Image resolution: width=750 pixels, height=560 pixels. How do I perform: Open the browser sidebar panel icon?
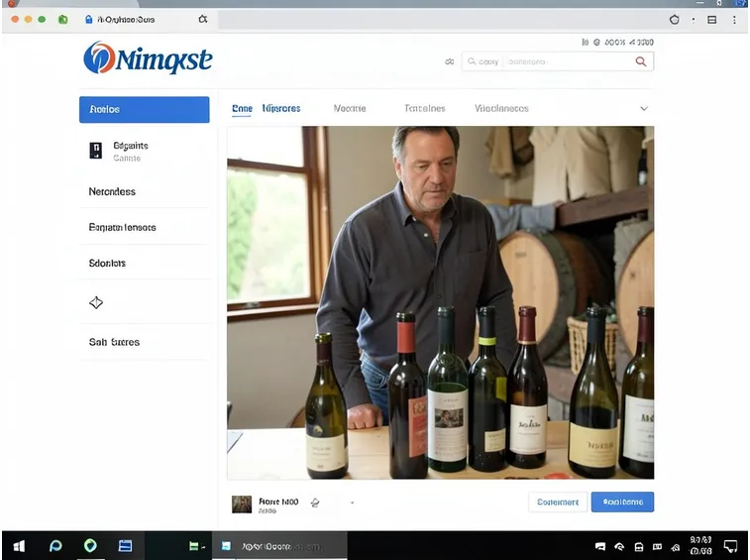(x=711, y=20)
